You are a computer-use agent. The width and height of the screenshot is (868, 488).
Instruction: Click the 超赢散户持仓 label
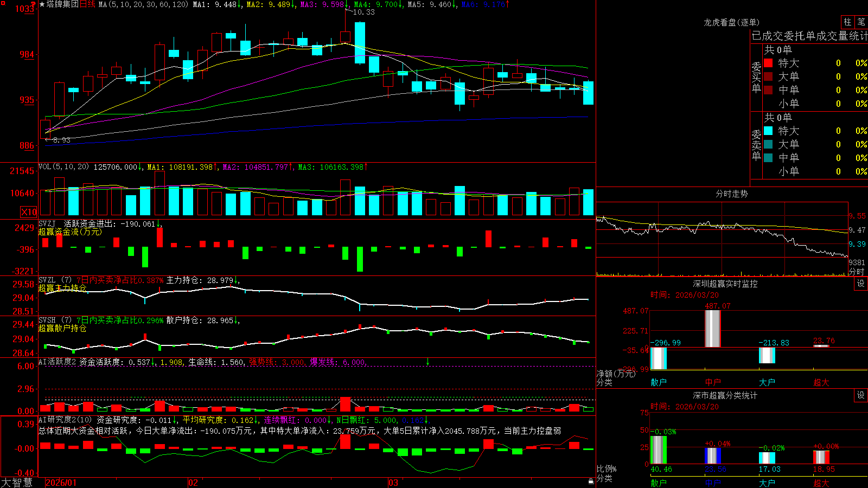(62, 328)
